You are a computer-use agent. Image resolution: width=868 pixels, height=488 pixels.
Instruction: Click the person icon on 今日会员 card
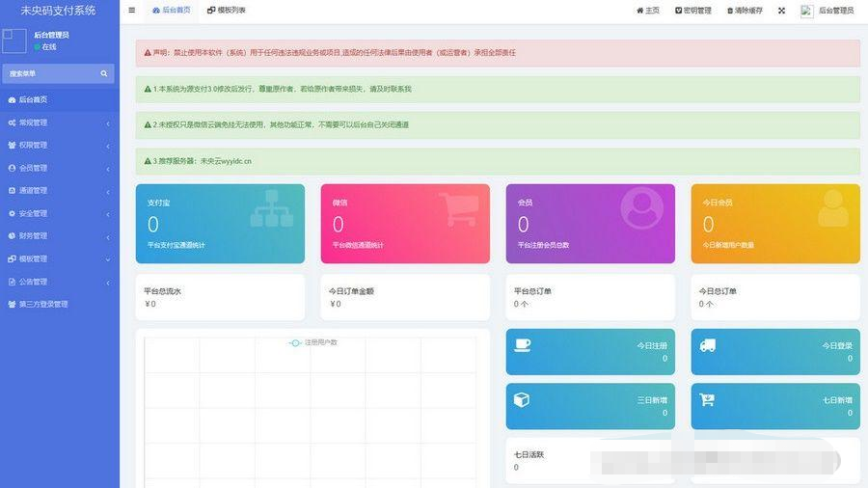point(833,208)
